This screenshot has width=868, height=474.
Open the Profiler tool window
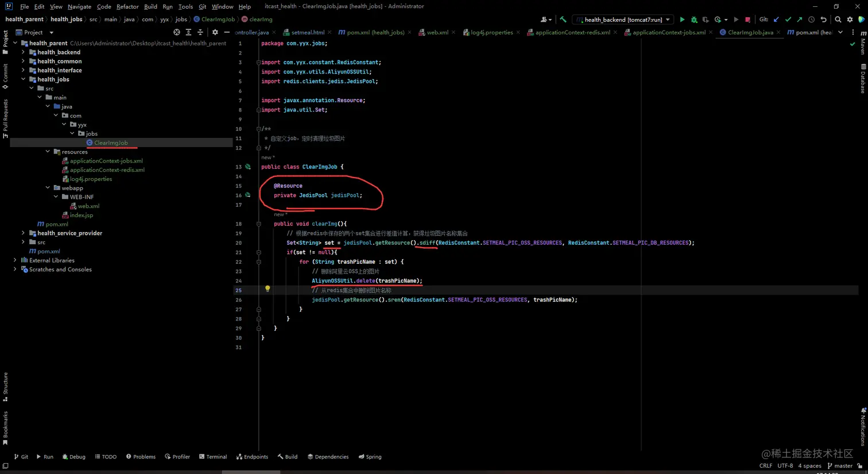tap(177, 457)
